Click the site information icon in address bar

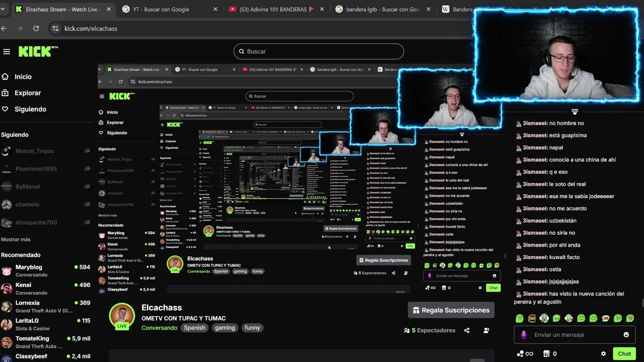click(x=55, y=29)
